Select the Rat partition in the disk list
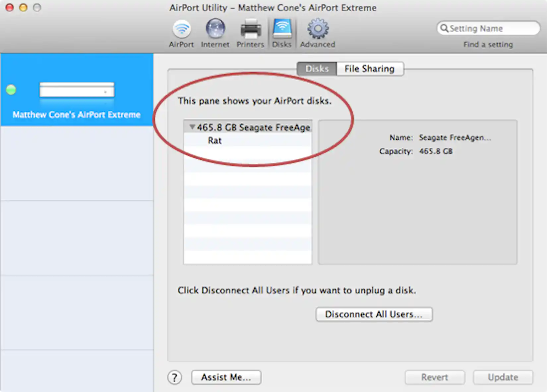 pyautogui.click(x=215, y=140)
